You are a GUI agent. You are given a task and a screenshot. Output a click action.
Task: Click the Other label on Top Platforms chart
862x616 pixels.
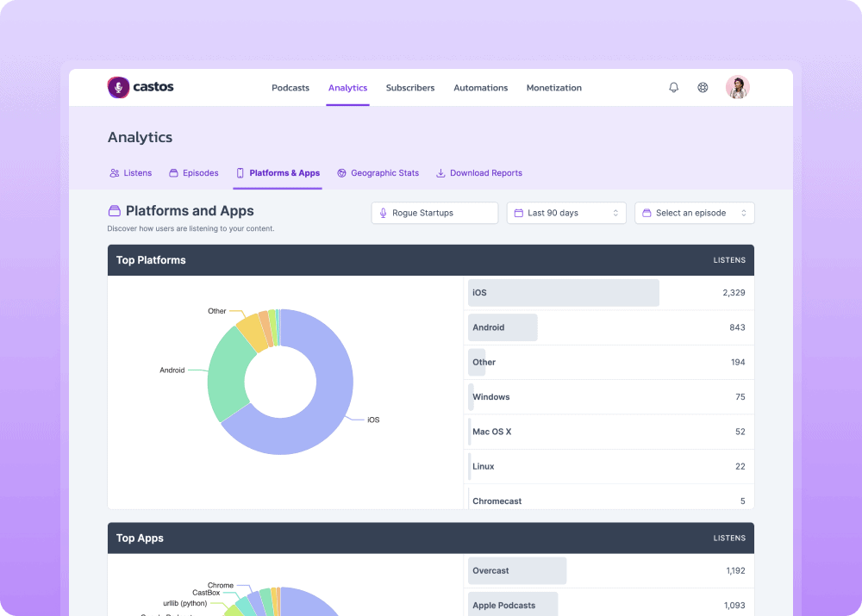tap(216, 311)
